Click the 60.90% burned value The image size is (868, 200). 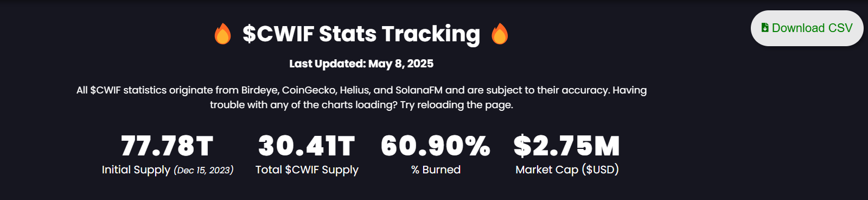(436, 146)
